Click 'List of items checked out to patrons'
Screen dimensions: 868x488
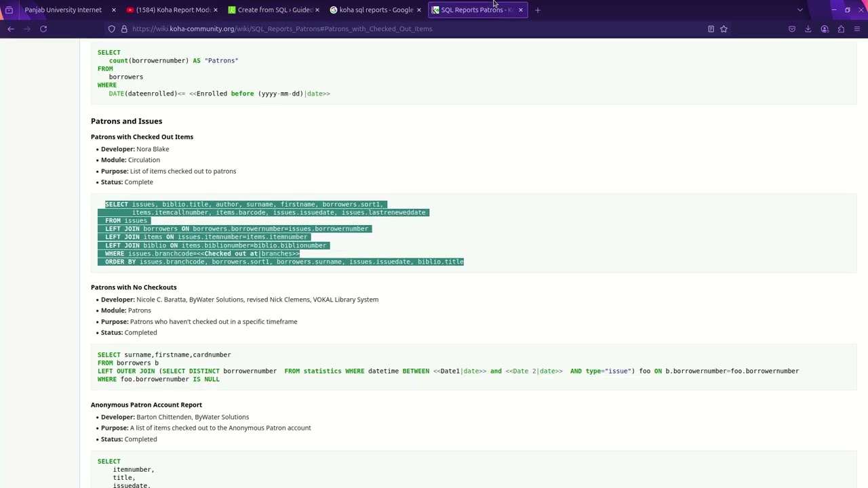tap(183, 171)
